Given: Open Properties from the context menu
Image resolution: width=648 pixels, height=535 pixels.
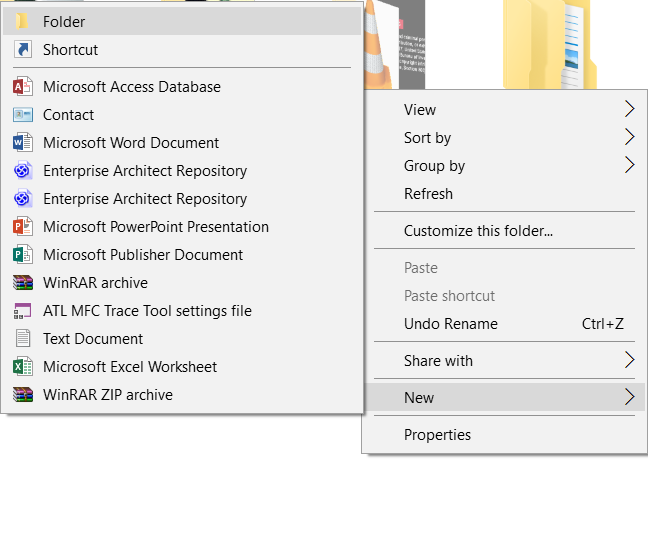Looking at the screenshot, I should [504, 435].
